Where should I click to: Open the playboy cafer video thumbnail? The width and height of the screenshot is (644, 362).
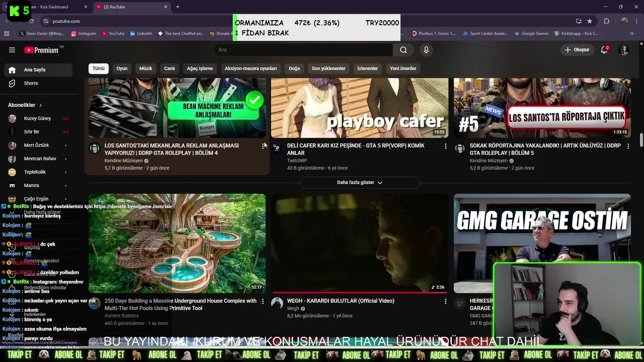[360, 108]
